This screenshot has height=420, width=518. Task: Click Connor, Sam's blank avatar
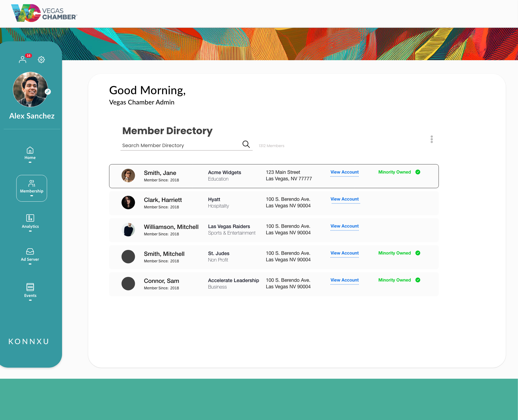(x=128, y=284)
